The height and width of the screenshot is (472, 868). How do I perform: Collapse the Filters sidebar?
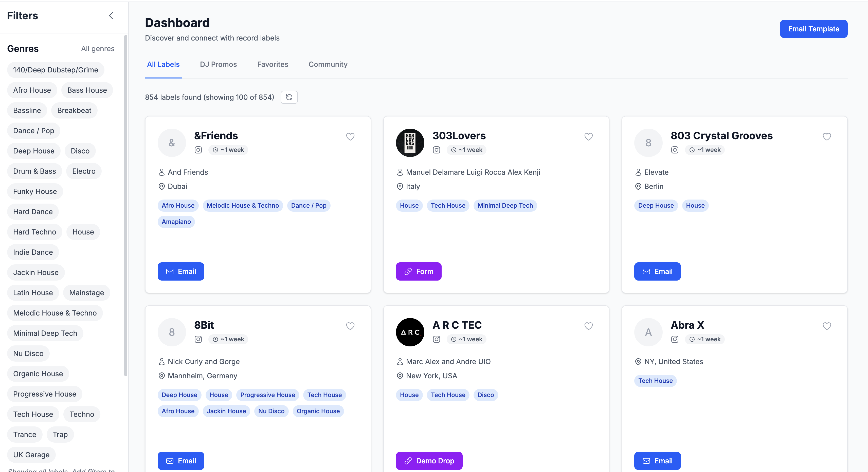(x=111, y=15)
